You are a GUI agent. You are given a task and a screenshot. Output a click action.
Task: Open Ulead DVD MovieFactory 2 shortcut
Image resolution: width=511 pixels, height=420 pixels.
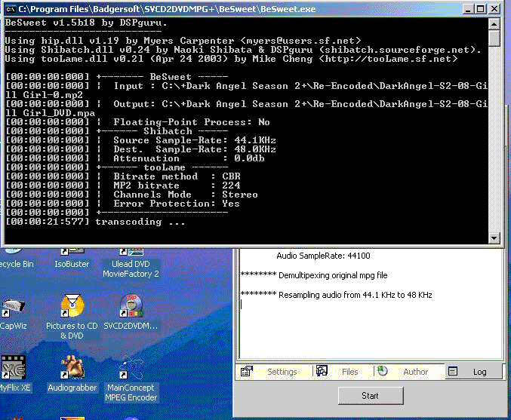point(131,263)
